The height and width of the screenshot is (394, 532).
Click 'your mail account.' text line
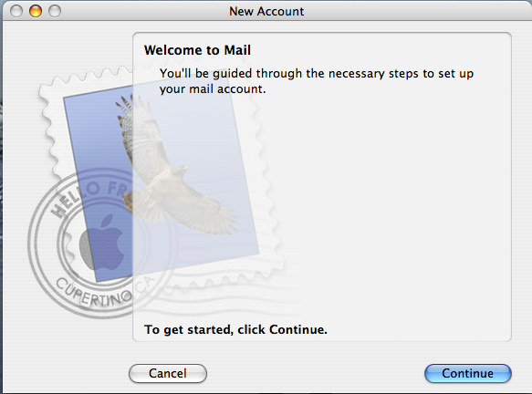(213, 89)
